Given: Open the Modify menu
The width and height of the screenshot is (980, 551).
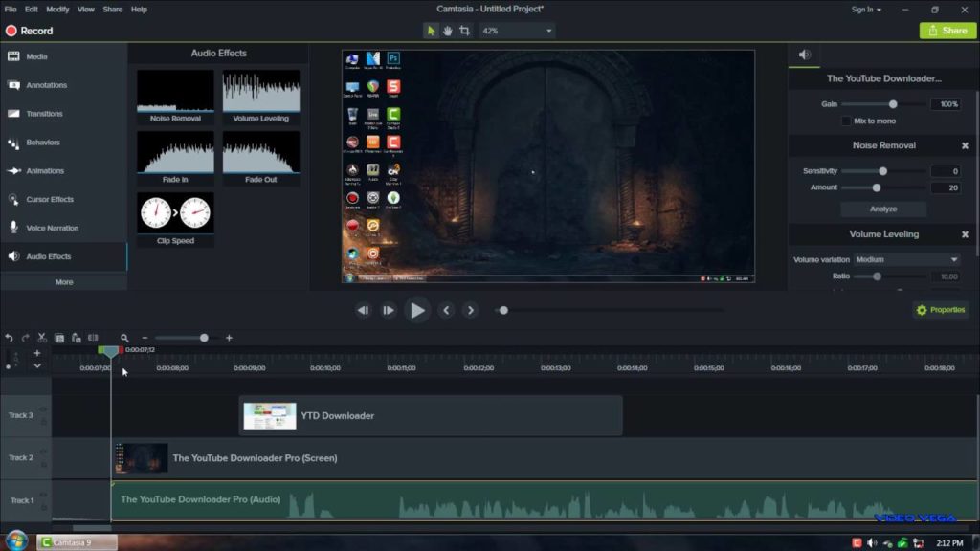Looking at the screenshot, I should pos(59,10).
